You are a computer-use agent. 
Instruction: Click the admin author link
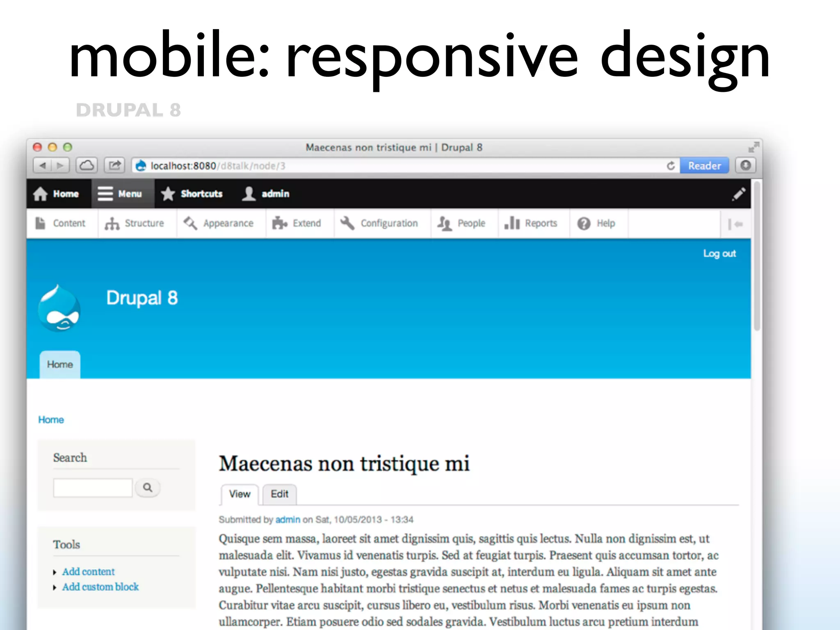point(288,520)
